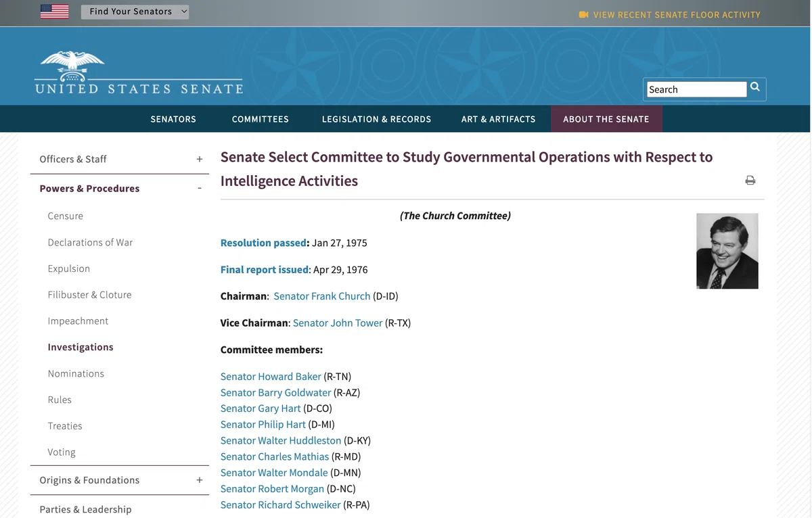Screen dimensions: 812x518
Task: Select Censure in the sidebar
Action: click(x=66, y=216)
